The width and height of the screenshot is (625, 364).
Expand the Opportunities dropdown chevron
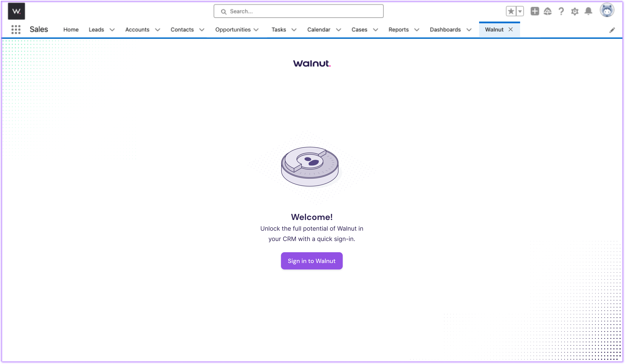tap(256, 30)
